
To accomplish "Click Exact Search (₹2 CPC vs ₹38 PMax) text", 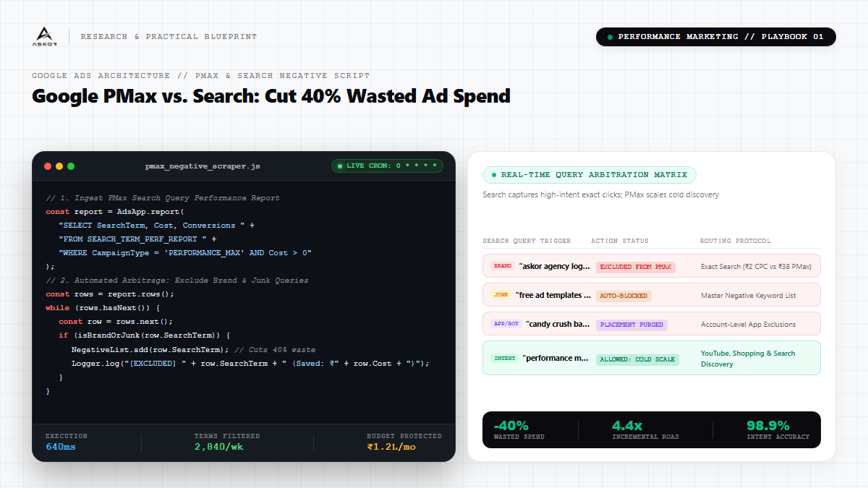I will [x=756, y=267].
